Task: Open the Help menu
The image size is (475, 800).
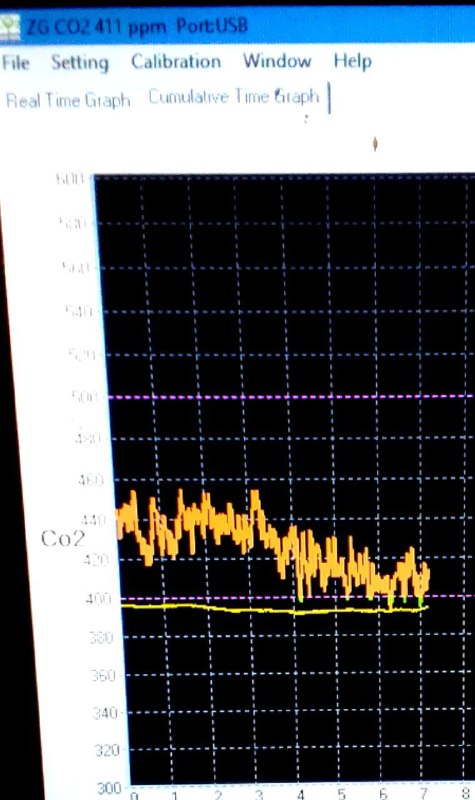Action: pos(353,61)
